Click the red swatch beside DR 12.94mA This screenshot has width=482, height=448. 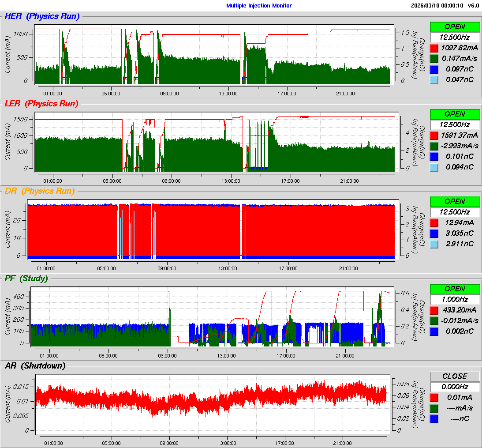(434, 222)
